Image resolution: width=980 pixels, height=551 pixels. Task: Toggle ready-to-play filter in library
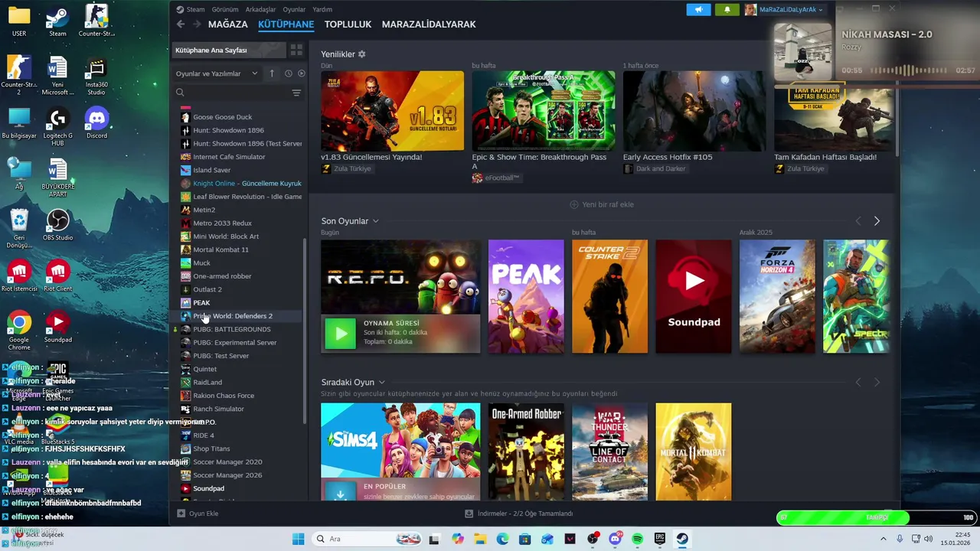click(x=302, y=73)
